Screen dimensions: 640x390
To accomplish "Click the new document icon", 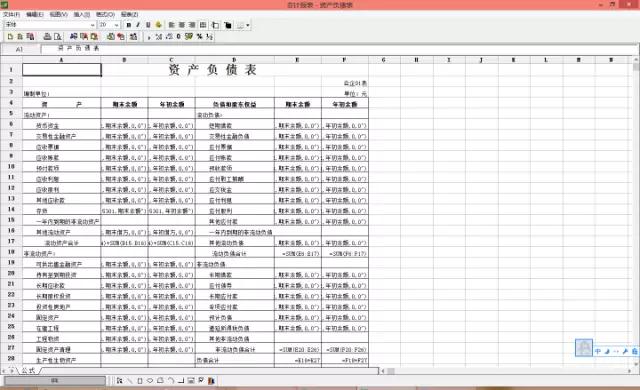I will click(11, 37).
